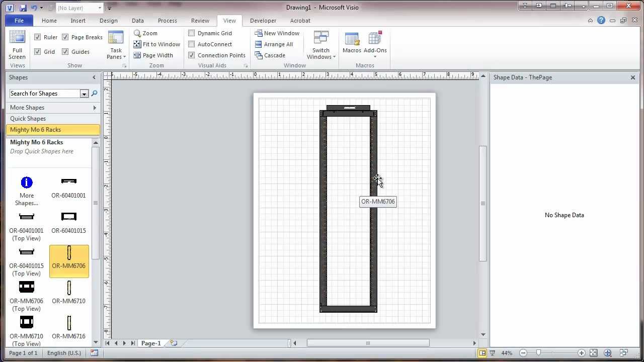Image resolution: width=644 pixels, height=362 pixels.
Task: Click the zoom out minus button
Action: 523,353
